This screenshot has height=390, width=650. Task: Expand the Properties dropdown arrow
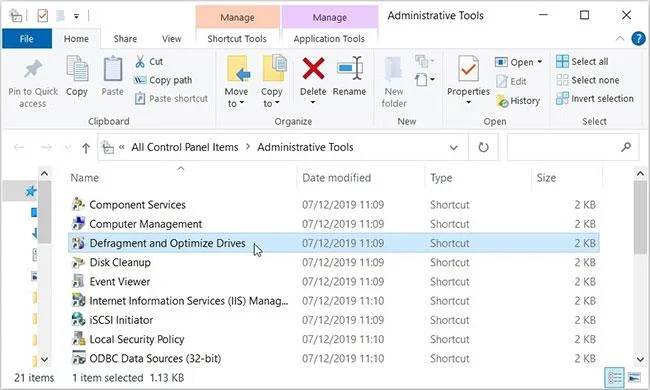[x=468, y=102]
